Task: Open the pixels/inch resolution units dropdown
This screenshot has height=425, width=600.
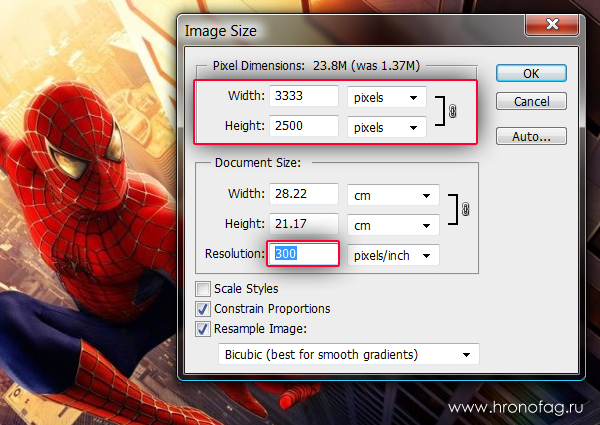Action: click(393, 255)
